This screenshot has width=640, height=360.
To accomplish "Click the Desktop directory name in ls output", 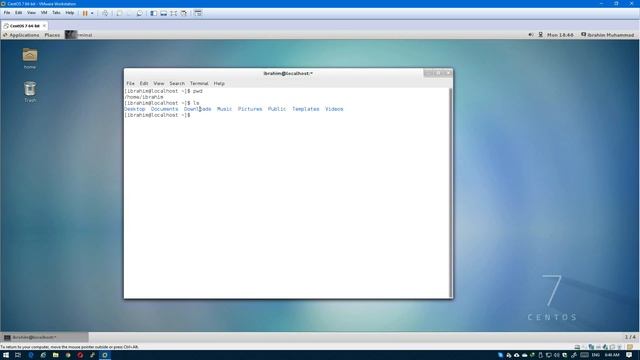I will (135, 109).
